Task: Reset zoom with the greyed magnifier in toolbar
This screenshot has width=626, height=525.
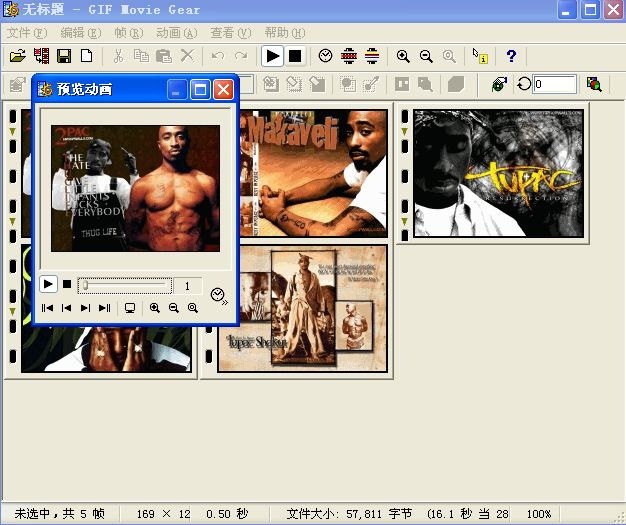Action: coord(449,56)
